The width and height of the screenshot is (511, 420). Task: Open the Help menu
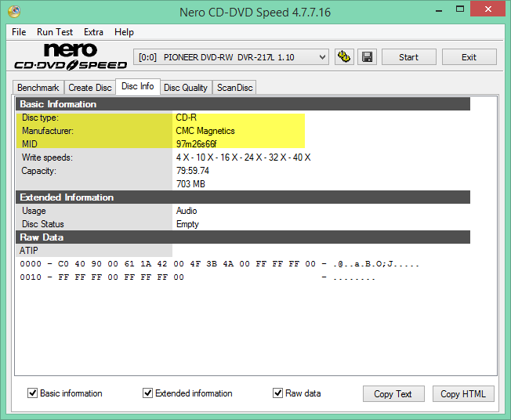coord(124,32)
